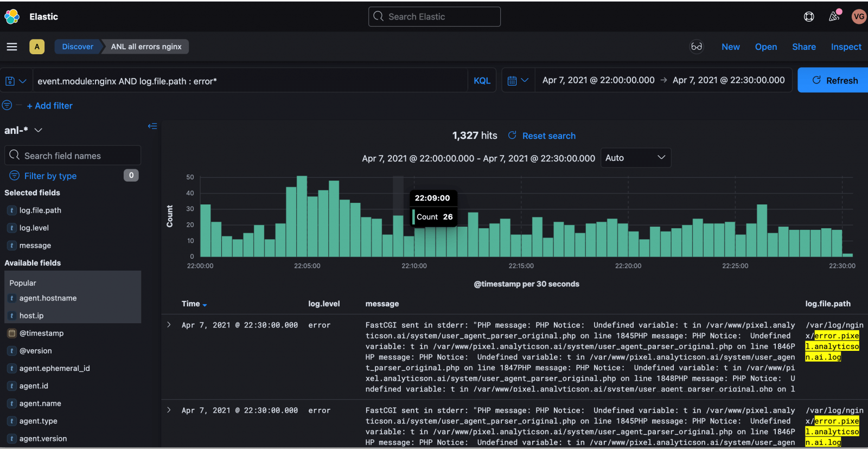Click the agent.type field type icon

point(11,421)
